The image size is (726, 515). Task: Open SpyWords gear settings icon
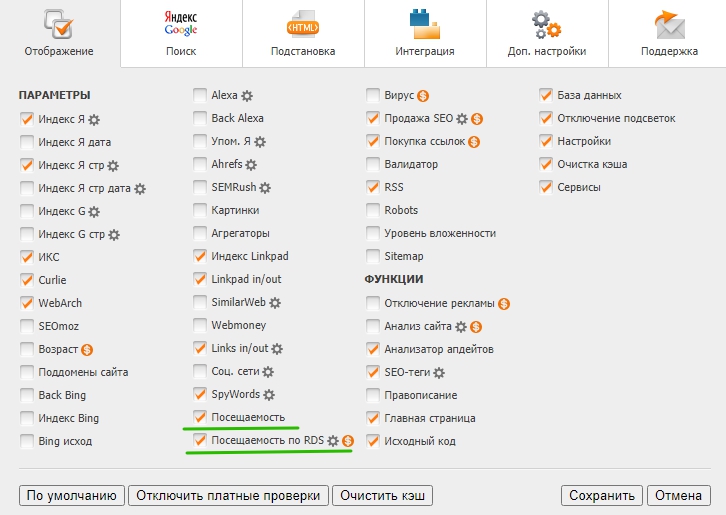click(269, 395)
